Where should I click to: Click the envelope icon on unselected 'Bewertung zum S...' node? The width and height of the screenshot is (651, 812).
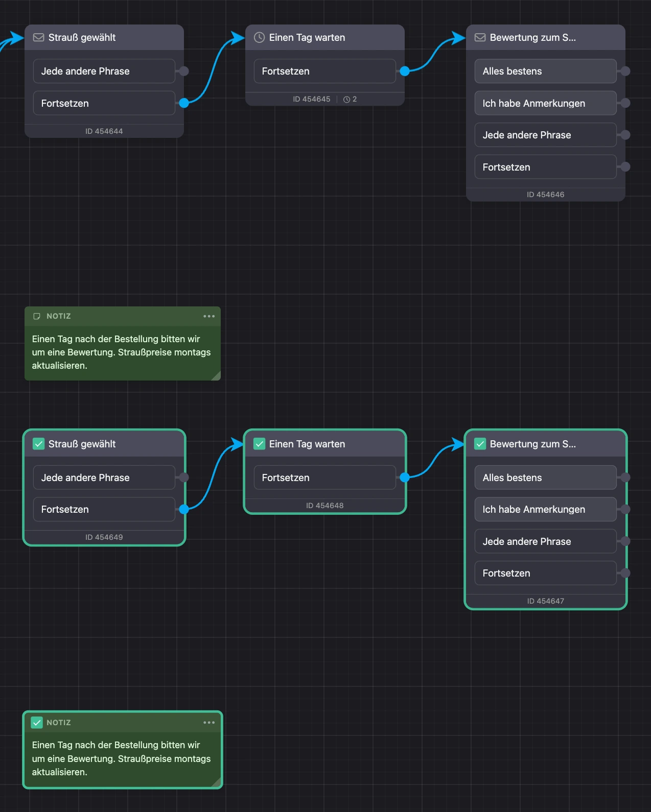coord(480,37)
